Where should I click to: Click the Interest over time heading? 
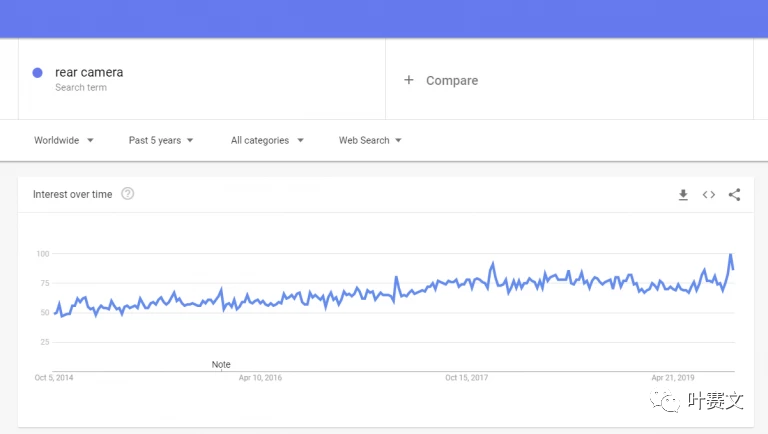(72, 194)
